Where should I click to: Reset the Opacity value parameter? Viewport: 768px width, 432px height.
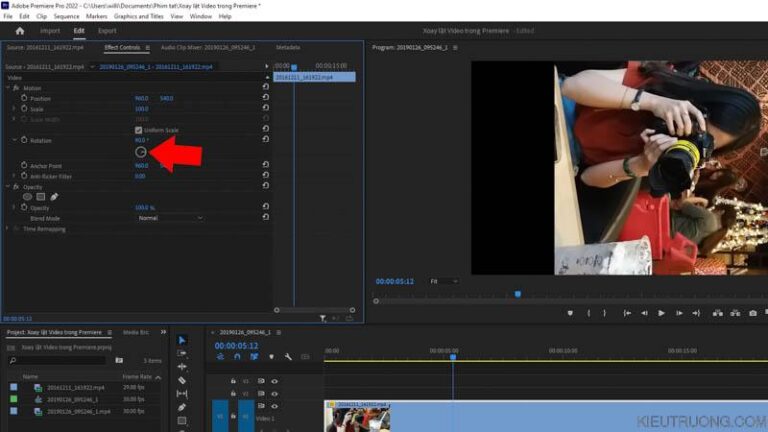[x=265, y=207]
